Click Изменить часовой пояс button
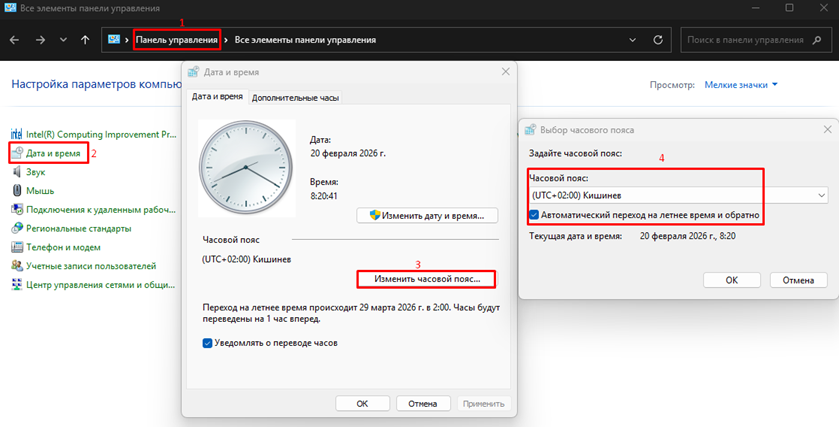 (x=427, y=278)
